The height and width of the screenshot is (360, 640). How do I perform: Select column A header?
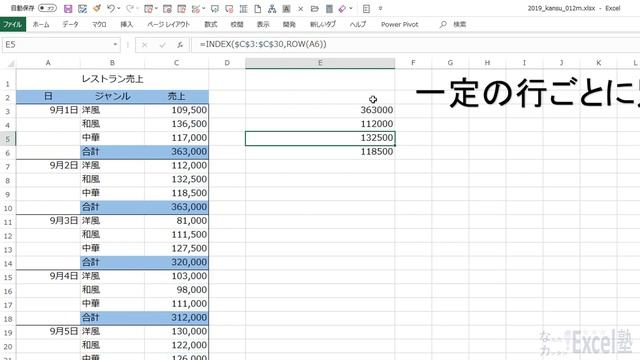coord(48,63)
